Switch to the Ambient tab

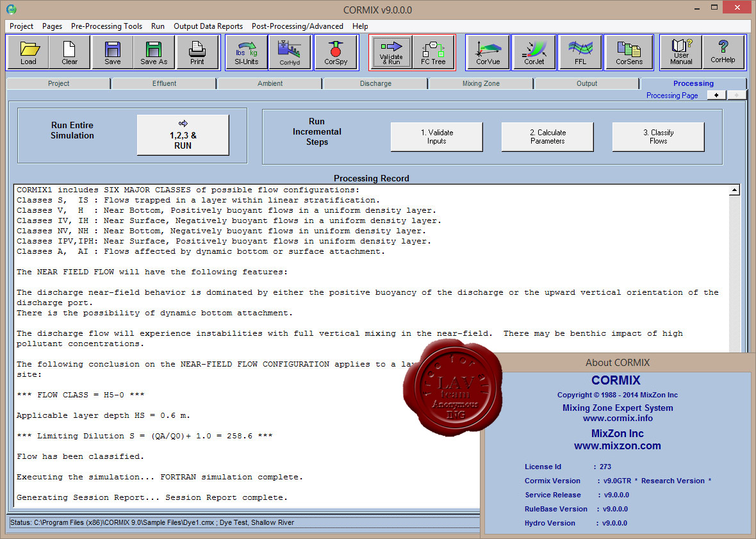270,83
